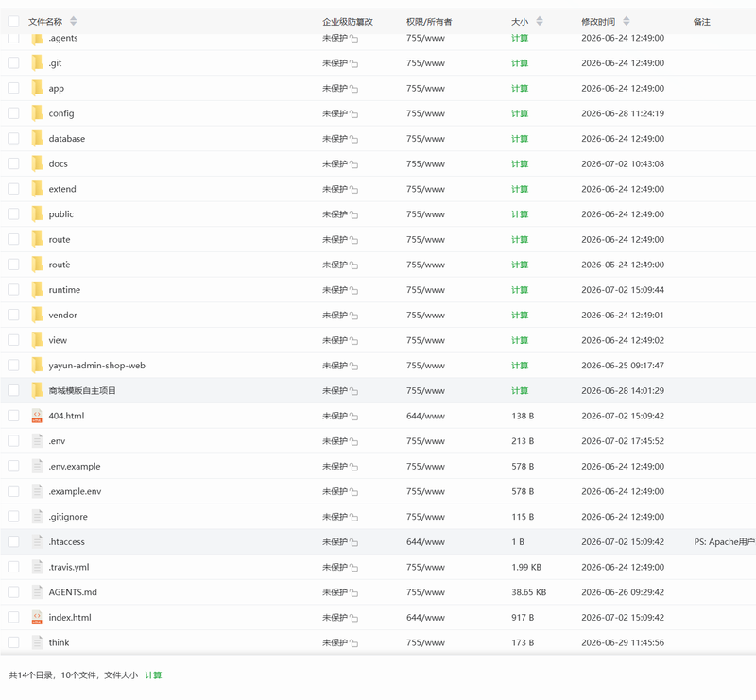Click the lock icon in the public row

coord(353,214)
